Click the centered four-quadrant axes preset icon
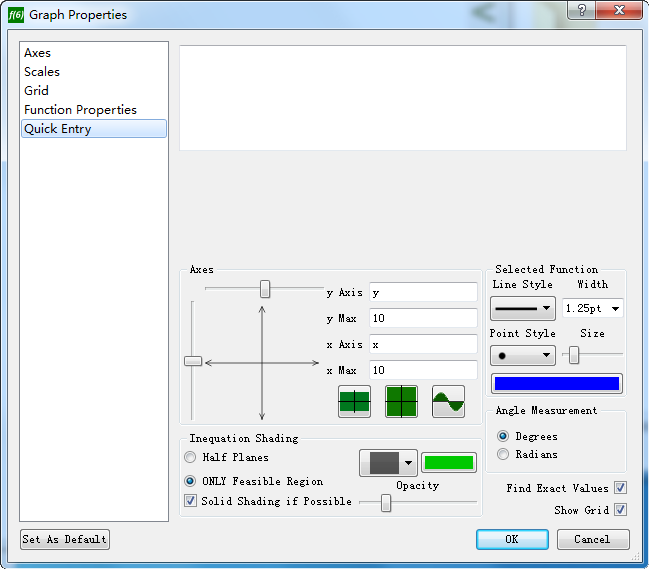The image size is (650, 570). (401, 402)
